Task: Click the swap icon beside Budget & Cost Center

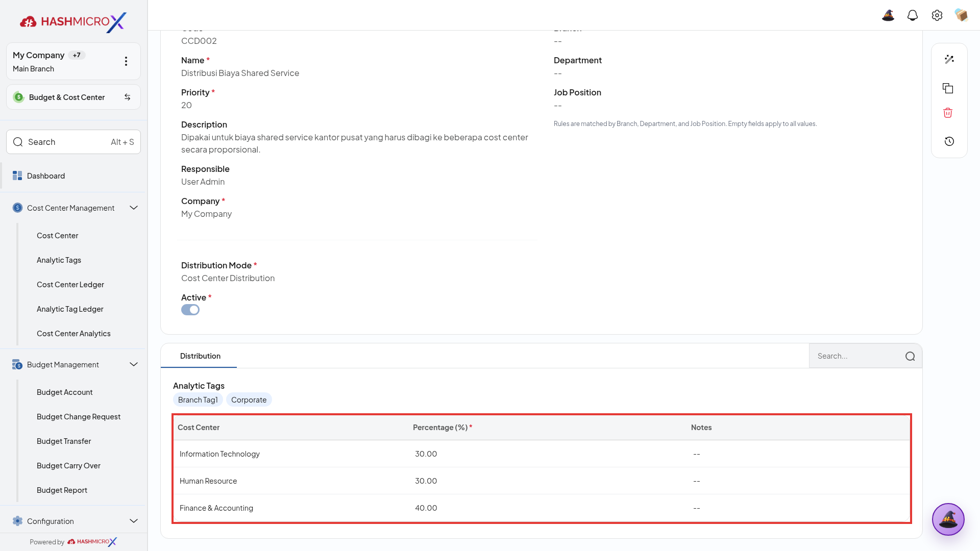Action: (128, 97)
